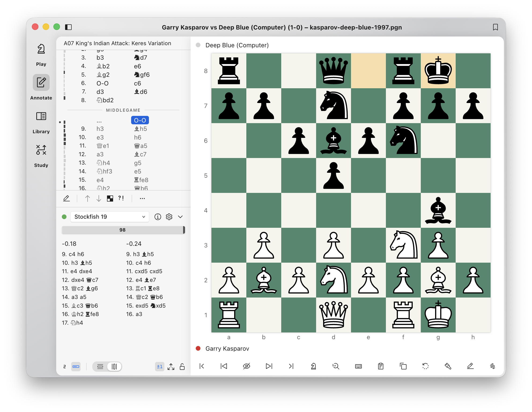
Task: Open the more options ellipsis menu
Action: pos(142,199)
